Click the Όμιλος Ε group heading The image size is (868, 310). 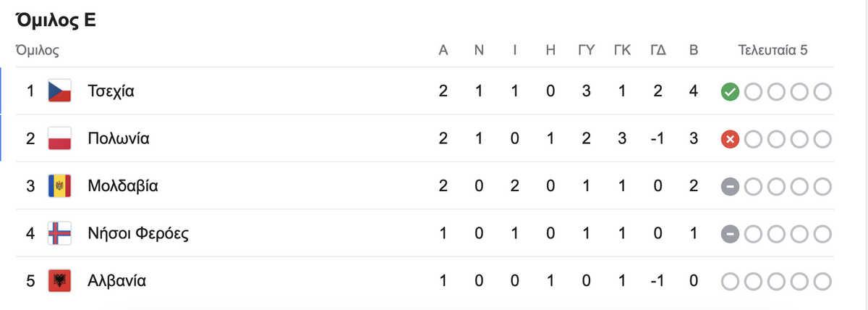[x=56, y=21]
